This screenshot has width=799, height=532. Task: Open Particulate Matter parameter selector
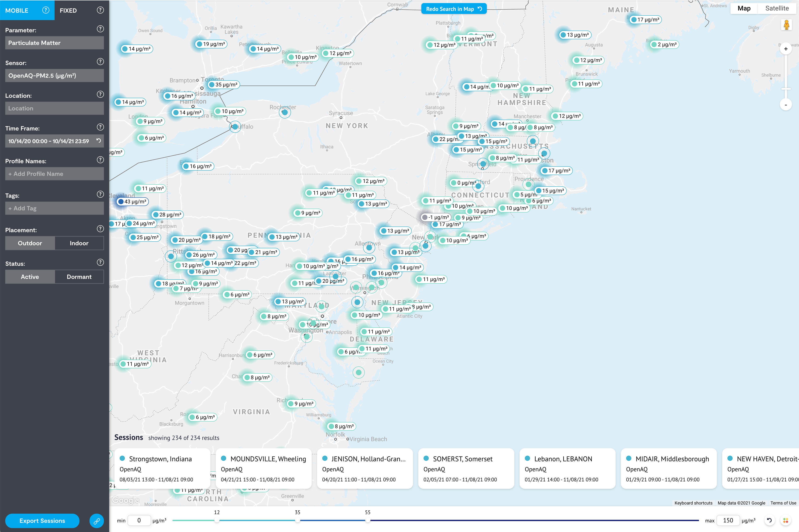point(54,43)
